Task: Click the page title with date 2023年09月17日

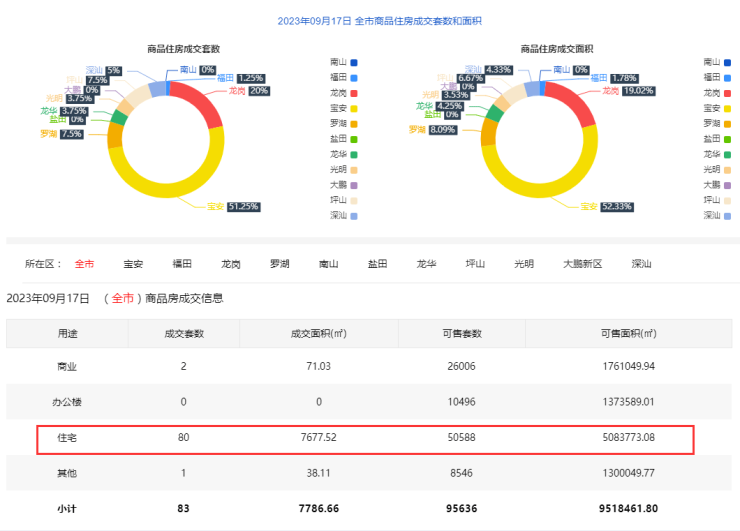Action: click(370, 20)
